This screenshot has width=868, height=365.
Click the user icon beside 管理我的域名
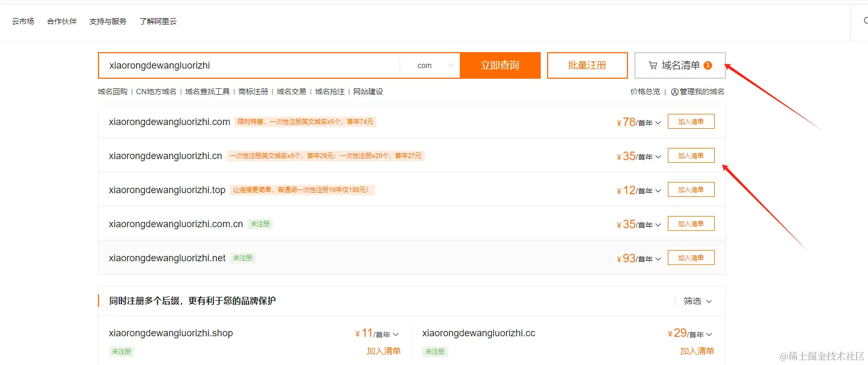tap(674, 92)
